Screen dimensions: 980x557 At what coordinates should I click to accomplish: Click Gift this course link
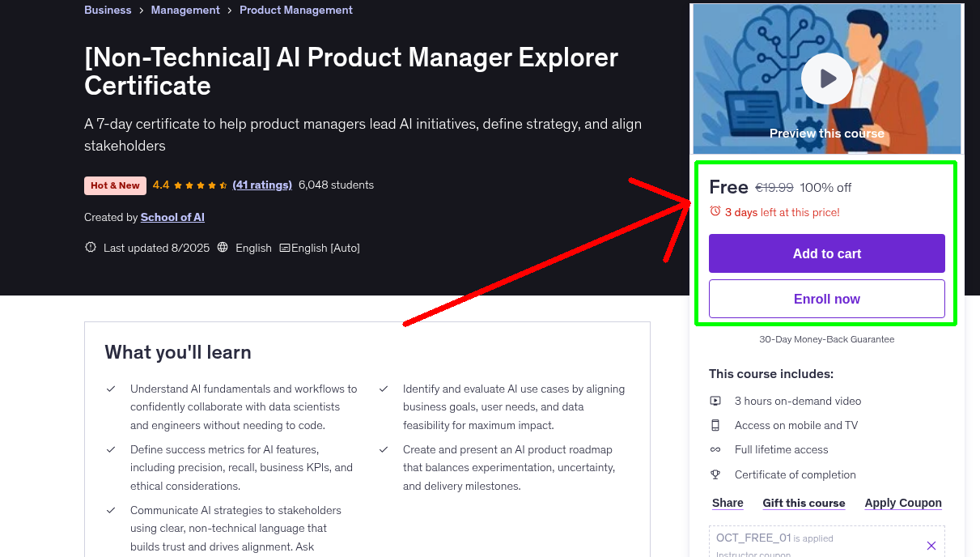[x=804, y=503]
